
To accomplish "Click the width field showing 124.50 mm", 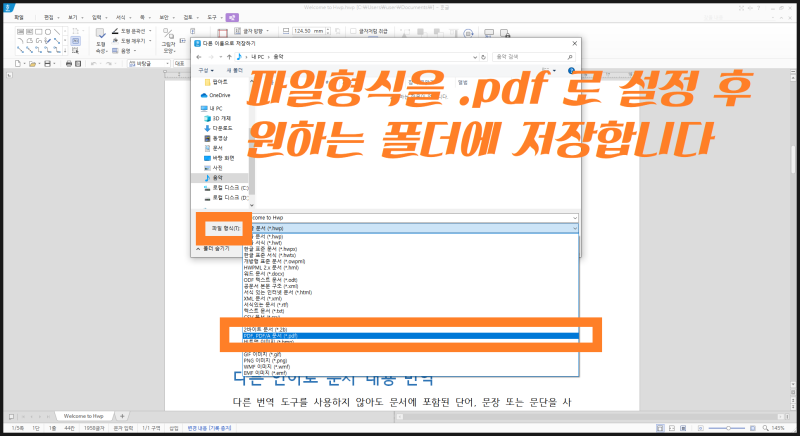I will click(x=309, y=31).
